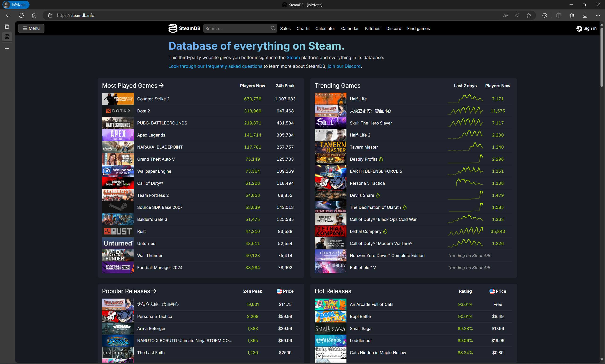Click the fire icon next to Deadly Profits
Screen dimensions: 605x364
pyautogui.click(x=381, y=159)
